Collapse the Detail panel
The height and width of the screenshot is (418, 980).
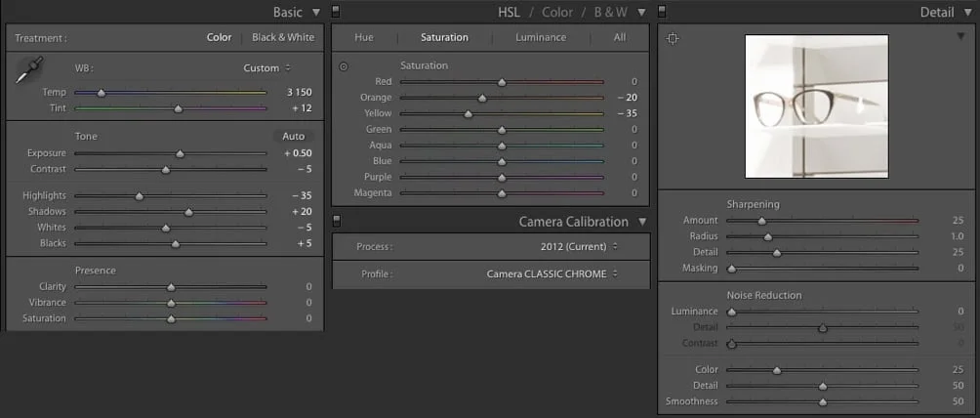pyautogui.click(x=968, y=12)
